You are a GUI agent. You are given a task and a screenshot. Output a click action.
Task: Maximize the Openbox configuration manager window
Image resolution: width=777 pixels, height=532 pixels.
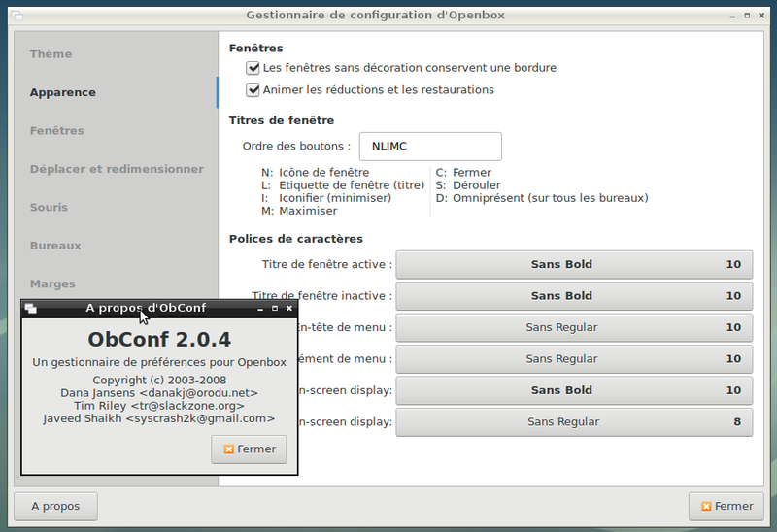pyautogui.click(x=748, y=15)
